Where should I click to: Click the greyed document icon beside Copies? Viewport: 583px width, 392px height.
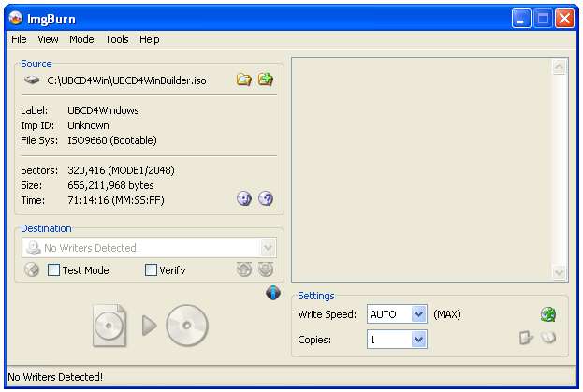526,338
